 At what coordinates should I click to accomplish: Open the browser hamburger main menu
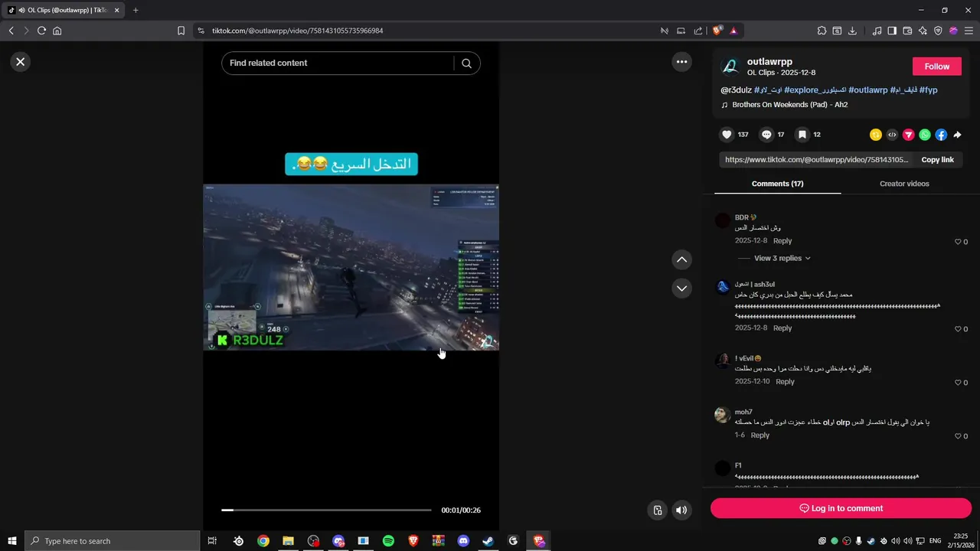[969, 31]
